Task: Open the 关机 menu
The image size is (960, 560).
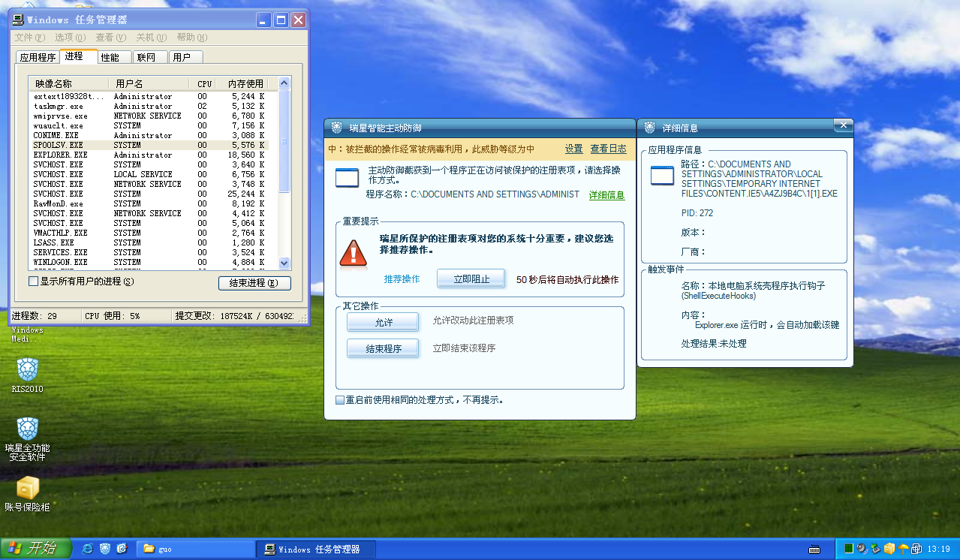Action: coord(151,38)
